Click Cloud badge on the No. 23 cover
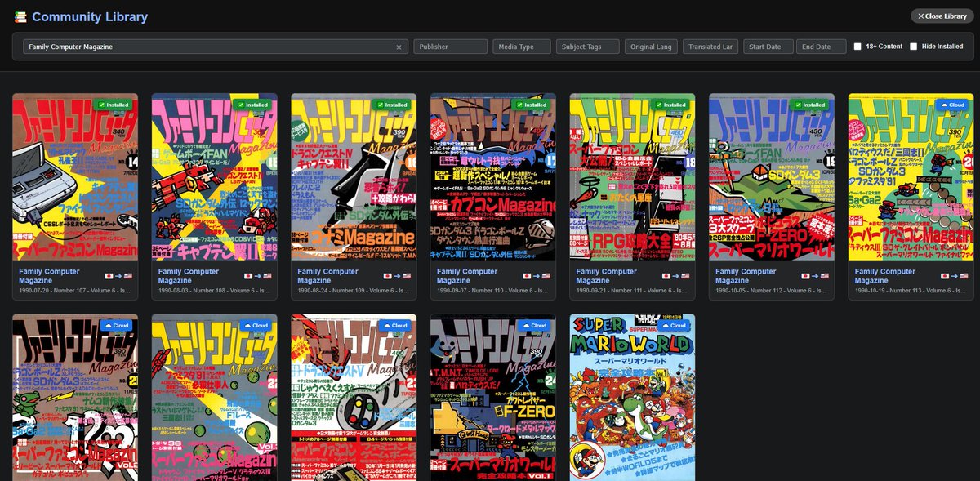This screenshot has height=481, width=980. coord(396,325)
